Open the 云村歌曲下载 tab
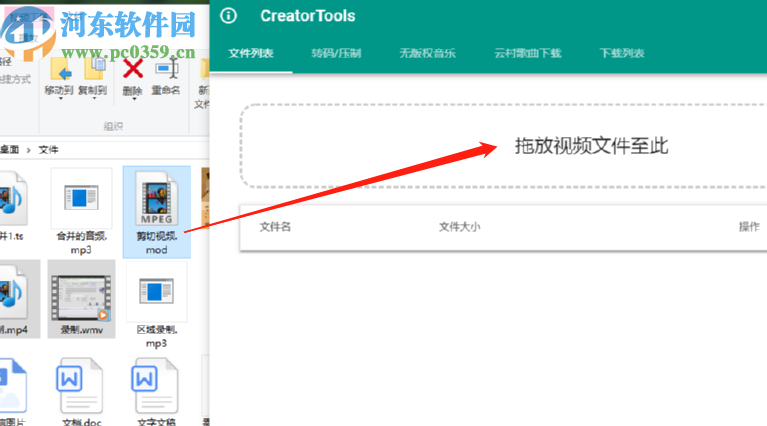767x426 pixels. click(x=527, y=53)
